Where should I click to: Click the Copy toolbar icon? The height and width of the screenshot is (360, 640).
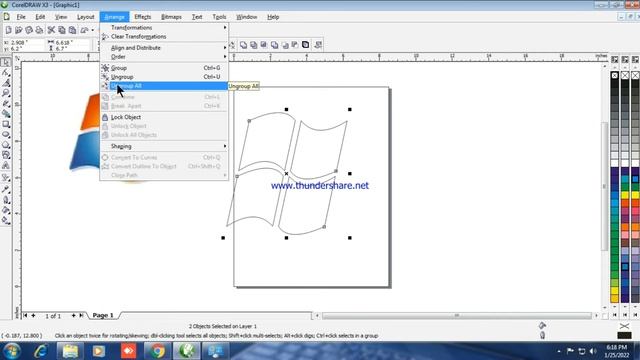coord(62,30)
